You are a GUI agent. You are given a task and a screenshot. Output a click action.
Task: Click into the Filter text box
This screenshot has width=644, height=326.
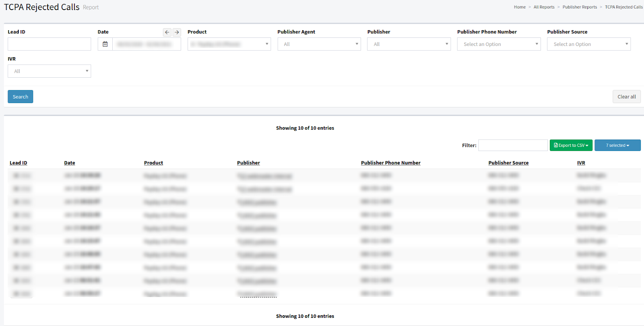513,145
